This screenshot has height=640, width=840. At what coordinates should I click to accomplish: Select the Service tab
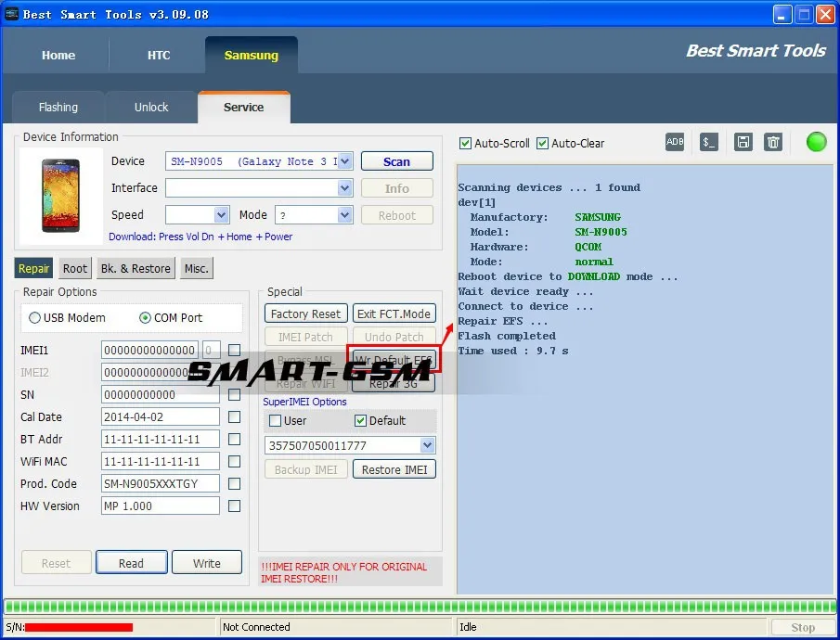(x=244, y=107)
